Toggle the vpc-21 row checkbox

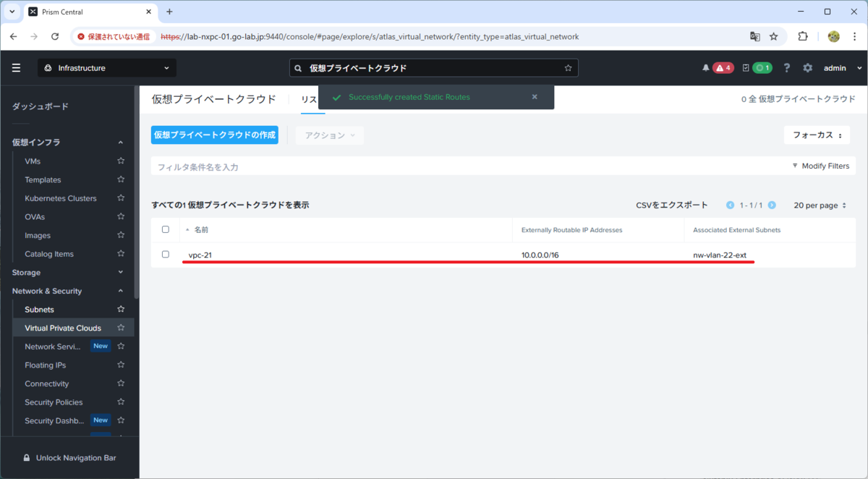point(166,255)
